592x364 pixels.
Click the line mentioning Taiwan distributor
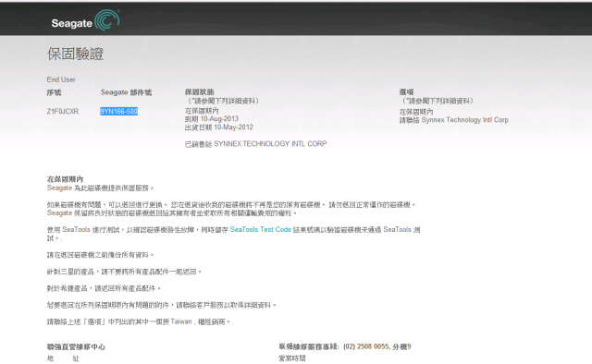click(x=140, y=322)
